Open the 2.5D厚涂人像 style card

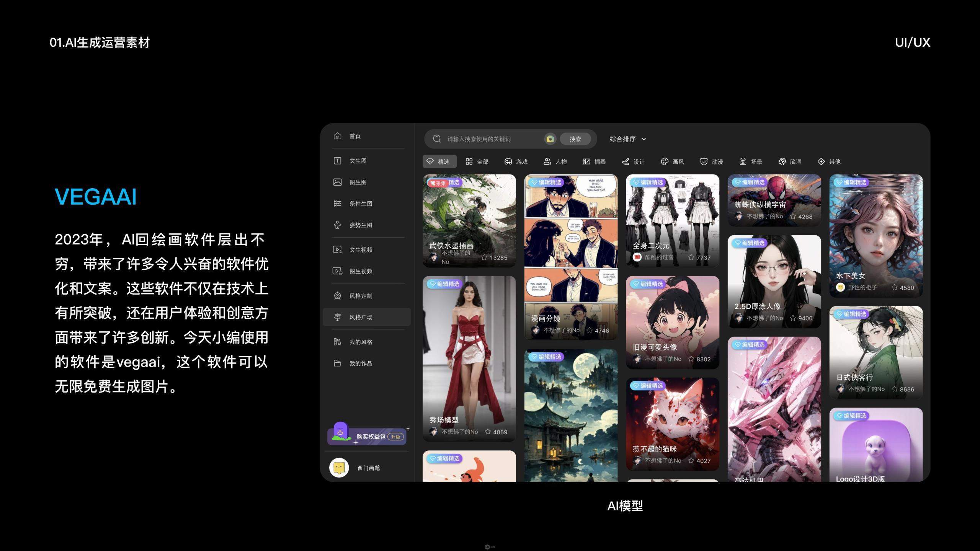click(774, 281)
